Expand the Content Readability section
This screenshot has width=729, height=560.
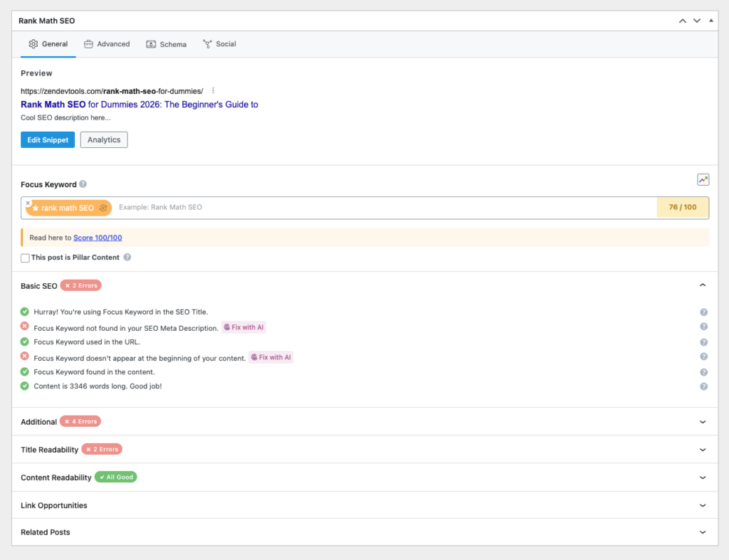[x=703, y=477]
